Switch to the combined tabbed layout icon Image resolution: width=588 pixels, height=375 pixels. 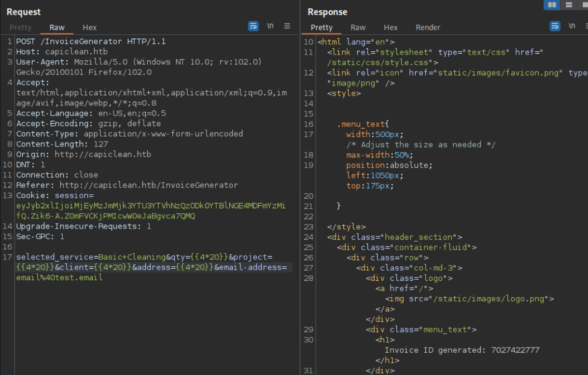(584, 5)
